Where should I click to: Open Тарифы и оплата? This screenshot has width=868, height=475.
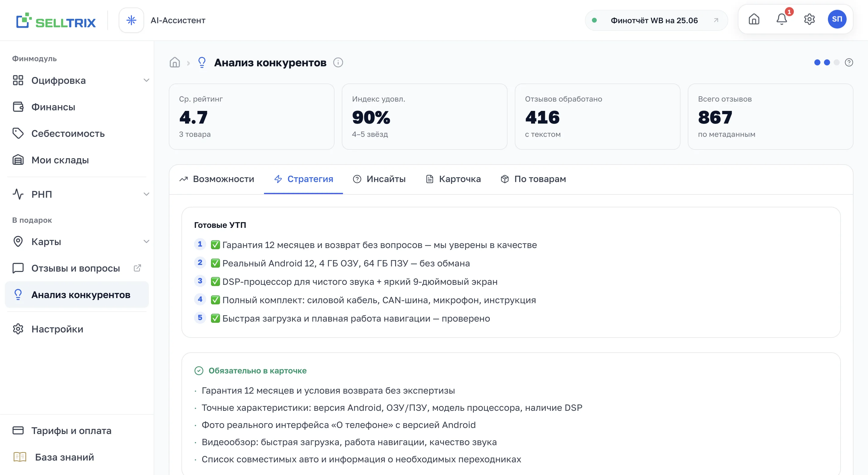click(x=77, y=430)
